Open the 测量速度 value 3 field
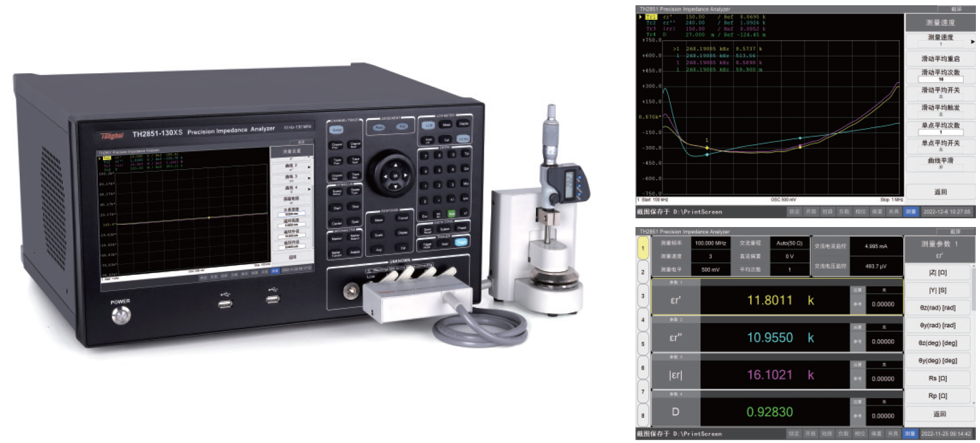The width and height of the screenshot is (980, 443). coord(711,256)
